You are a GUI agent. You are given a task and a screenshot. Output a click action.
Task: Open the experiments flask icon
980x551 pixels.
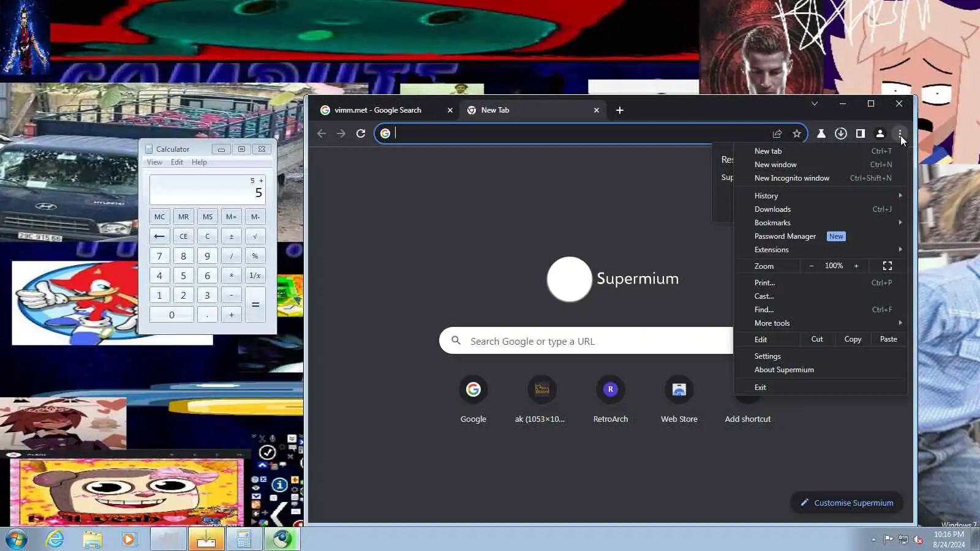(821, 133)
